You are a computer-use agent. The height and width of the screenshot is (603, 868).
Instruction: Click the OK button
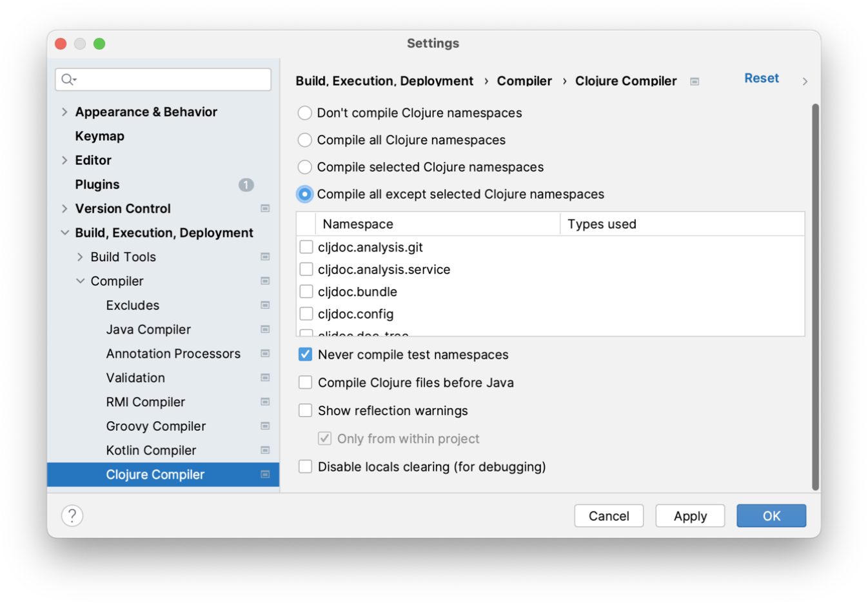pyautogui.click(x=771, y=516)
